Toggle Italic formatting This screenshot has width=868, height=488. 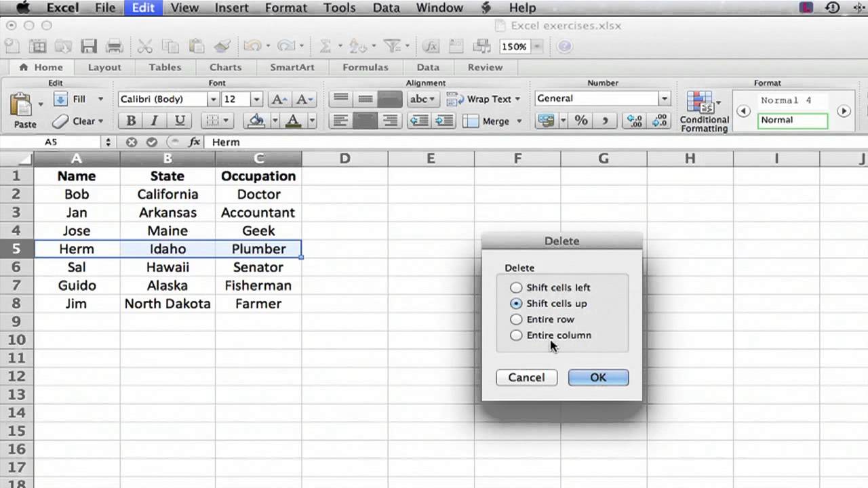(x=155, y=121)
